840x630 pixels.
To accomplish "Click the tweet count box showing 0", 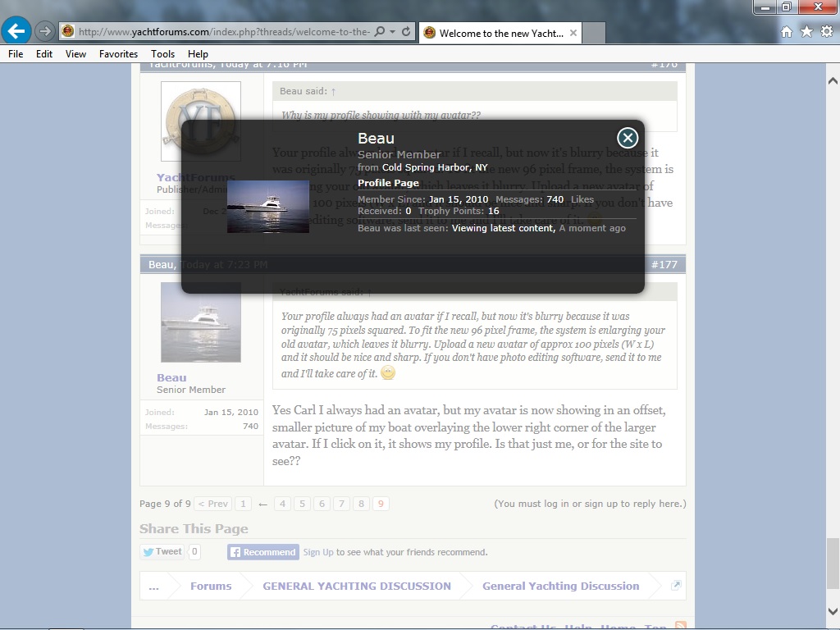I will [194, 552].
